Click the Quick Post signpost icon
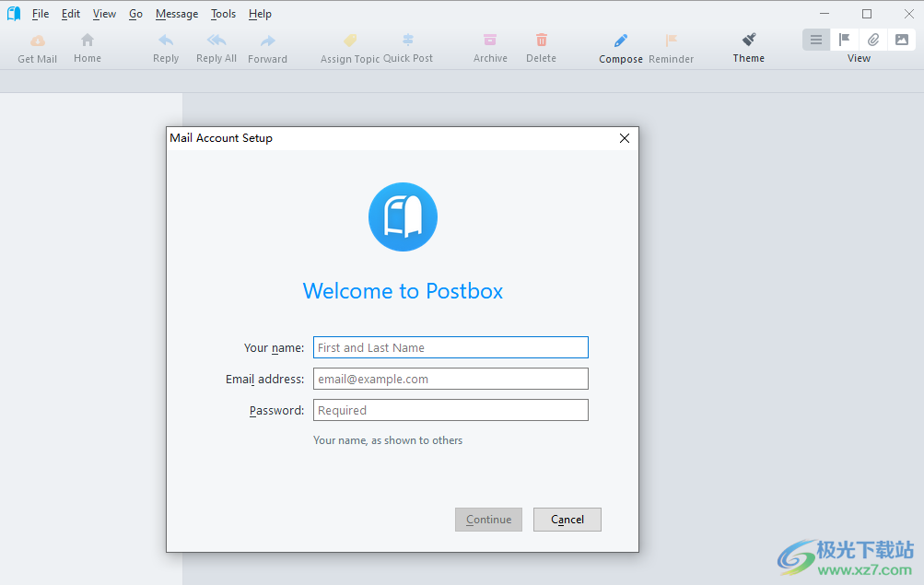 click(x=408, y=40)
